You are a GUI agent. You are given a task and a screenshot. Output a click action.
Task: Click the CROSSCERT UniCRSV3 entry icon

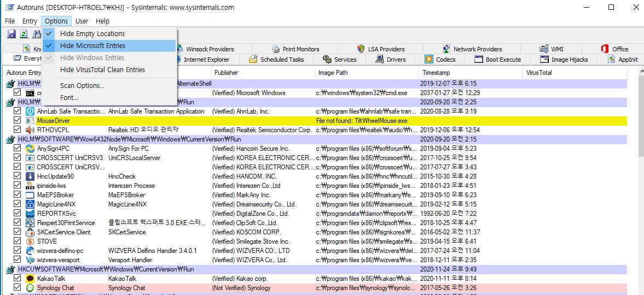[30, 158]
